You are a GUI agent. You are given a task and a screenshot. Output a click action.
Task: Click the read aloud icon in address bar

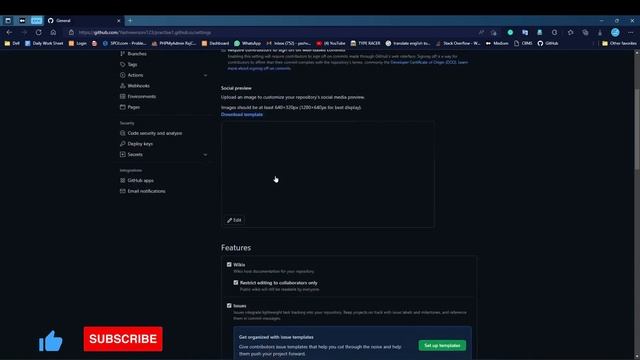481,32
